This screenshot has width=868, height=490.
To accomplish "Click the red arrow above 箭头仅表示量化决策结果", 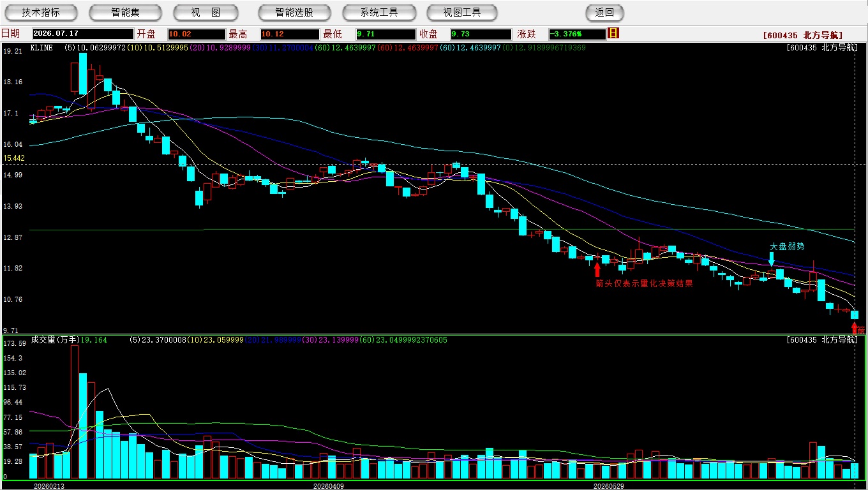I will 597,269.
